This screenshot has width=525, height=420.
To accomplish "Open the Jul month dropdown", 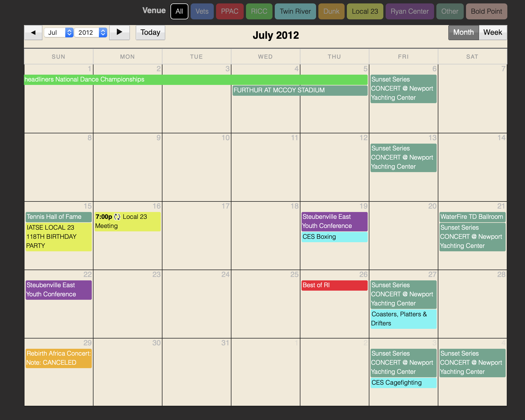I will [59, 32].
